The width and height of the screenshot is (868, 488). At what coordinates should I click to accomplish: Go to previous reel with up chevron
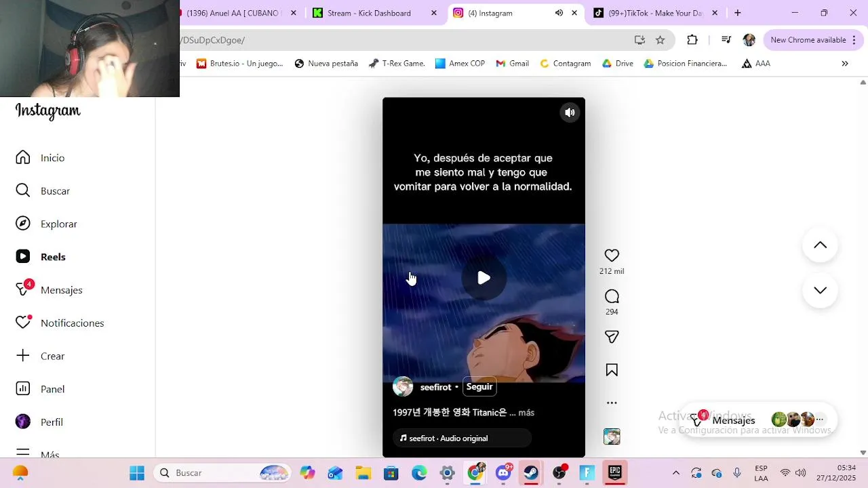click(x=820, y=245)
